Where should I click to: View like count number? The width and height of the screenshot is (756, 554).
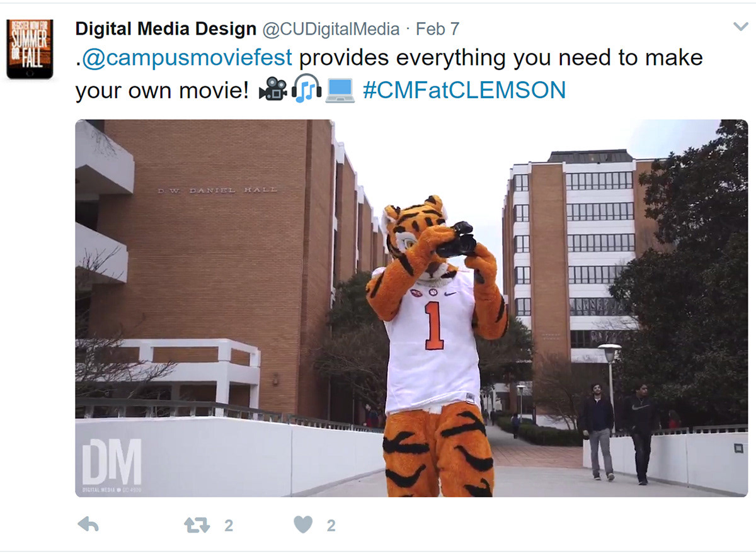click(331, 526)
